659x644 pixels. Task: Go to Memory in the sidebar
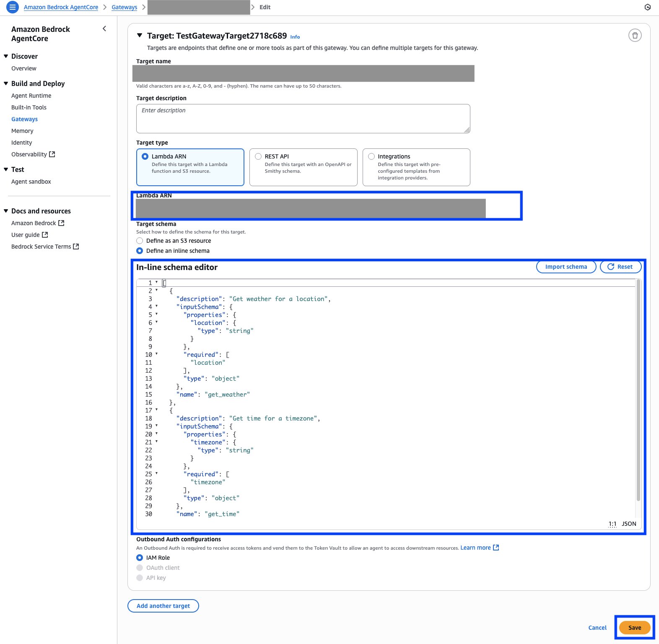22,131
